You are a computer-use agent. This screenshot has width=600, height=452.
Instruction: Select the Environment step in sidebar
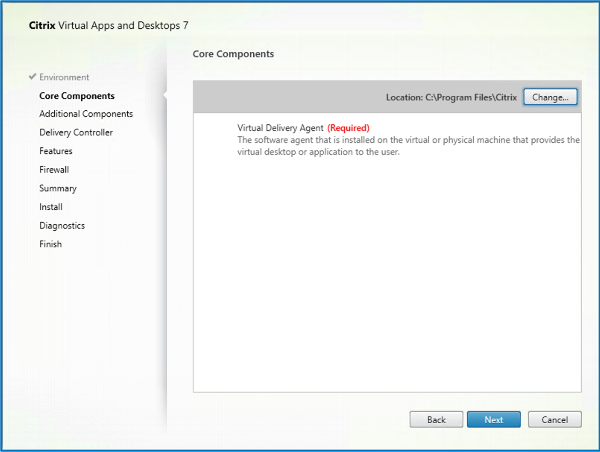pyautogui.click(x=64, y=77)
